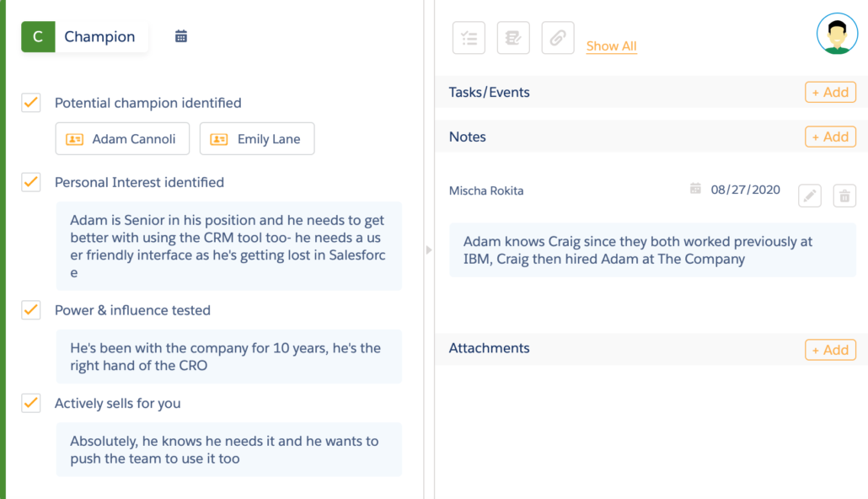Click the calendar icon beside Champion

(181, 36)
